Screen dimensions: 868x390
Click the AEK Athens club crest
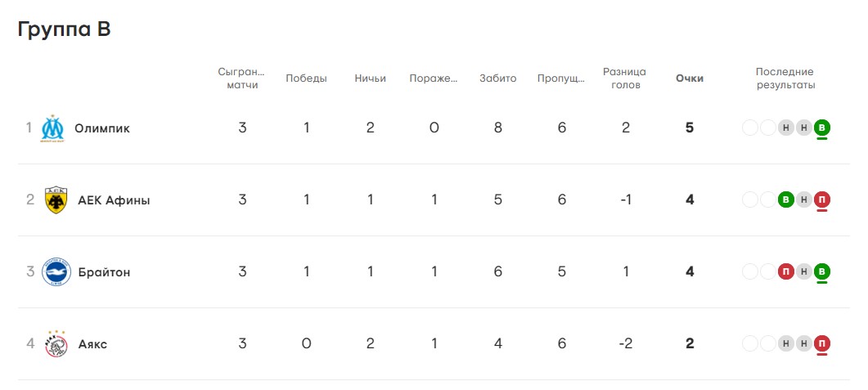(x=56, y=200)
